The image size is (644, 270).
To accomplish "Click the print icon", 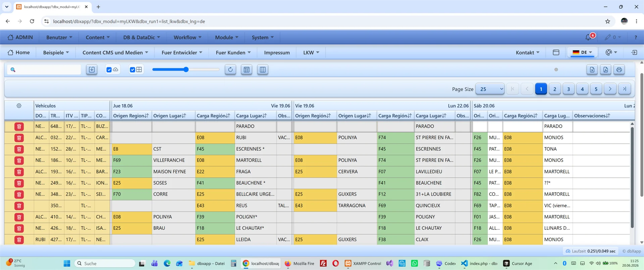I will (x=619, y=70).
